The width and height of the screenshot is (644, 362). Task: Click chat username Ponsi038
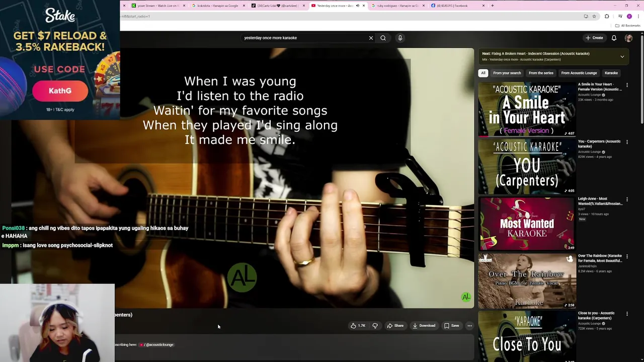[x=13, y=228]
